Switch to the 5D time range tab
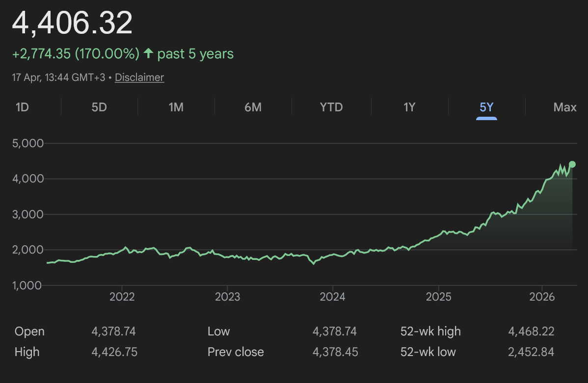 tap(99, 107)
